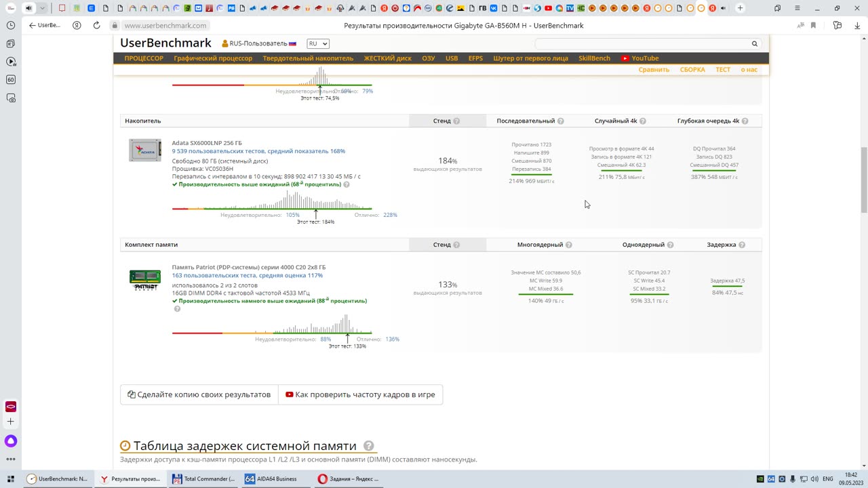Click the ТЕСТ link
Image resolution: width=868 pixels, height=488 pixels.
pos(723,70)
